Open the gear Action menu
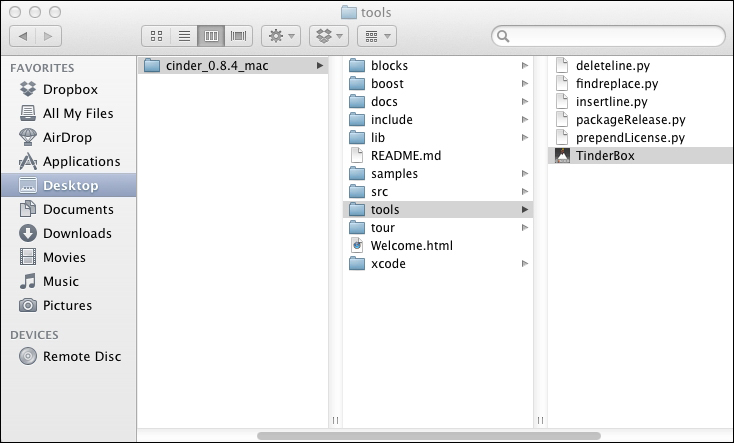 pyautogui.click(x=281, y=36)
